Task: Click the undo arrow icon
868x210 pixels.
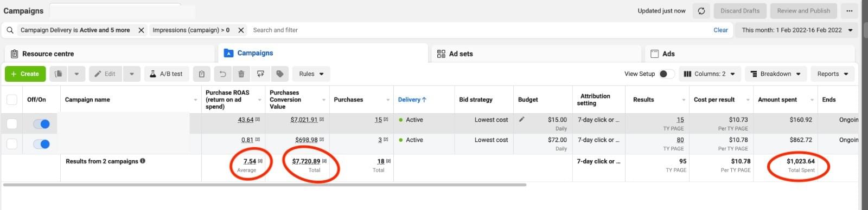Action: point(222,74)
